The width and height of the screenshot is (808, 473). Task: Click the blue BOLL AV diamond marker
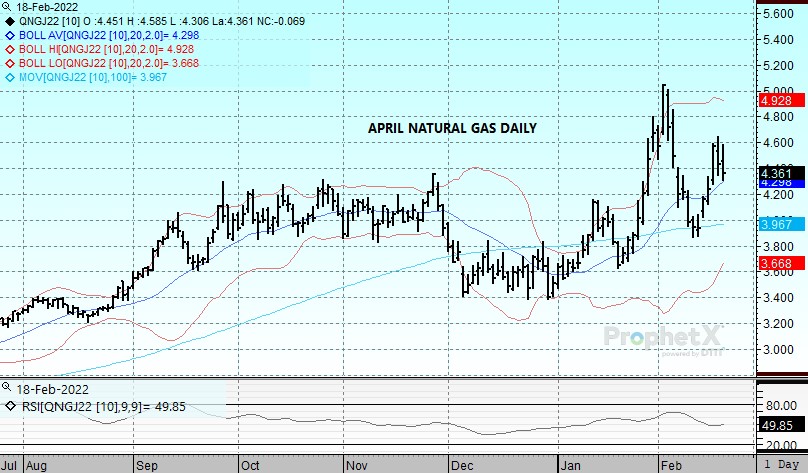(x=9, y=35)
